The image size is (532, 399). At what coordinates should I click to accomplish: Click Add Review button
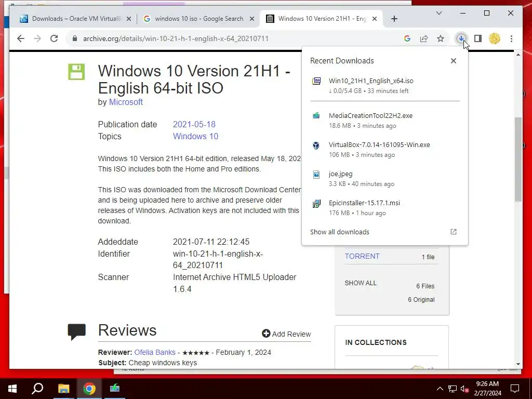[x=286, y=334]
